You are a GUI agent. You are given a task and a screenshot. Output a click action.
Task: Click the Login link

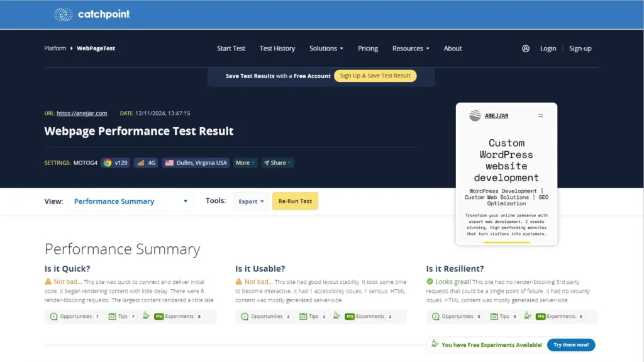click(548, 48)
